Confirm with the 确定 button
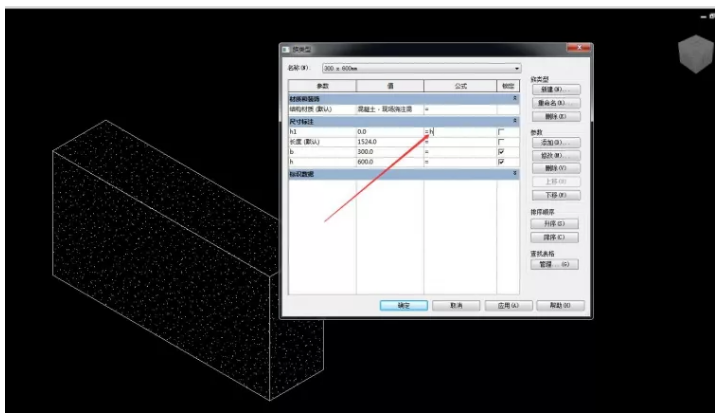 pos(404,305)
